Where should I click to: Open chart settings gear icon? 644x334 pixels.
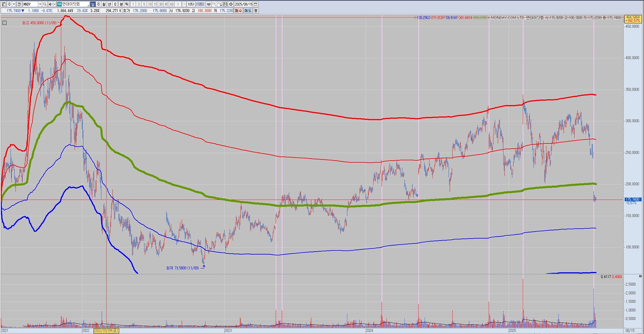[x=231, y=4]
